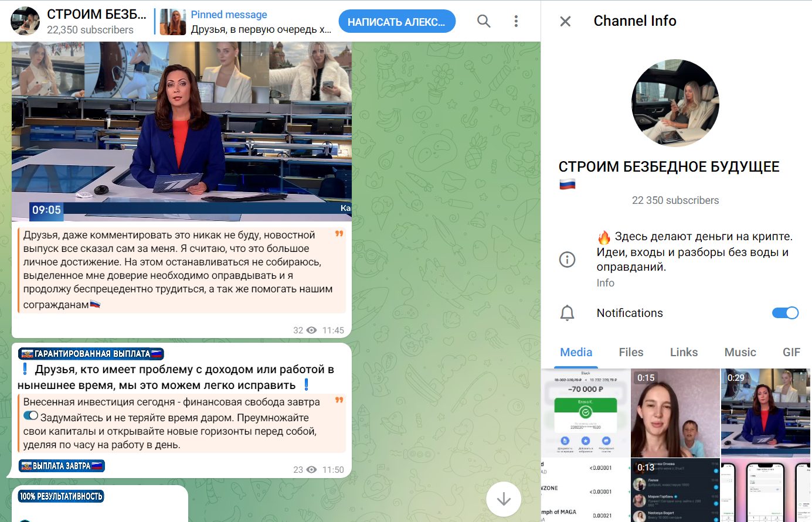
Task: Open the crypto balance list thumbnail
Action: point(585,490)
